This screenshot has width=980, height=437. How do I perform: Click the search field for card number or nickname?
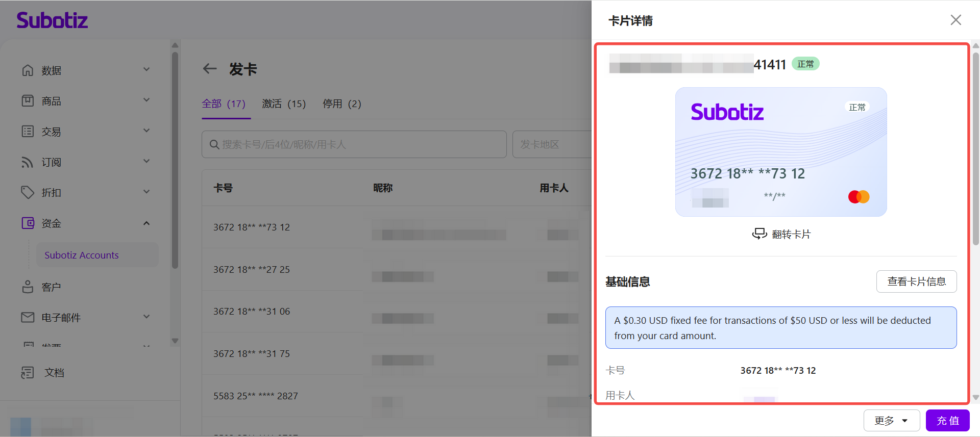point(354,144)
